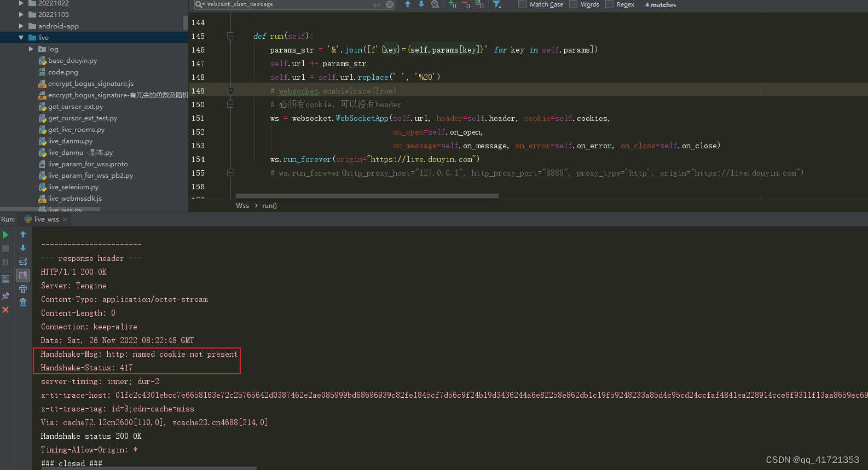Collapse the live folder
The image size is (868, 470).
[21, 37]
